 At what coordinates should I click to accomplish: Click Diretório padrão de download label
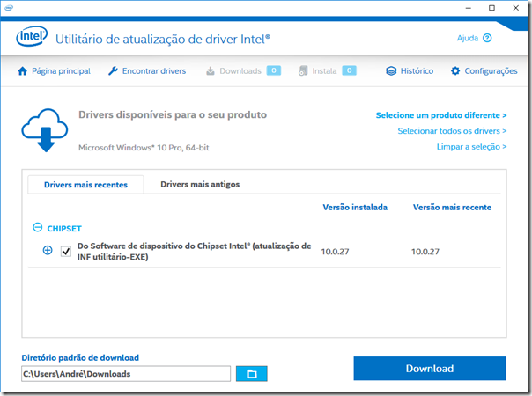coord(80,357)
